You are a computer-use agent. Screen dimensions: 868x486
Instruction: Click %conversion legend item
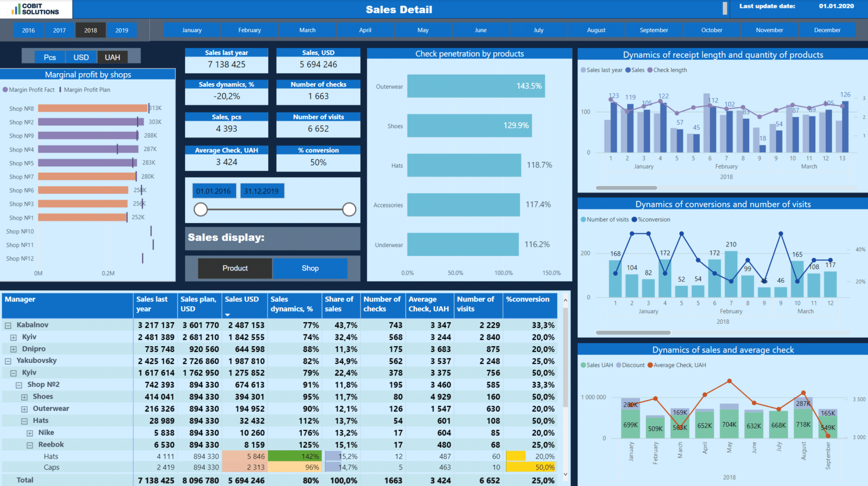[x=650, y=219]
